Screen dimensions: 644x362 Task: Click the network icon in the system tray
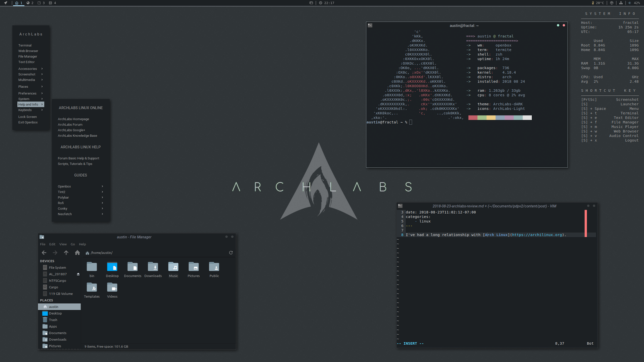click(621, 3)
